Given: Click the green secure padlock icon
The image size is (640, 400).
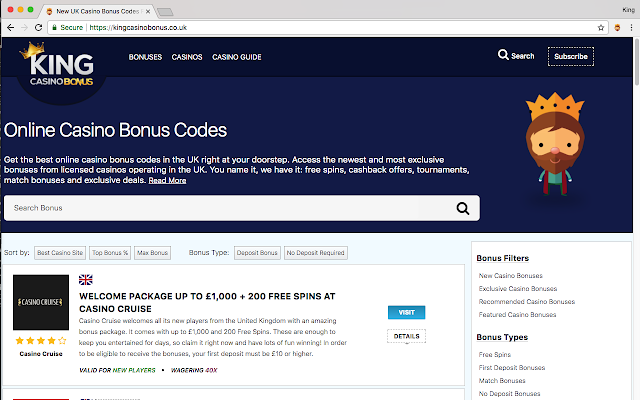Looking at the screenshot, I should pos(54,27).
